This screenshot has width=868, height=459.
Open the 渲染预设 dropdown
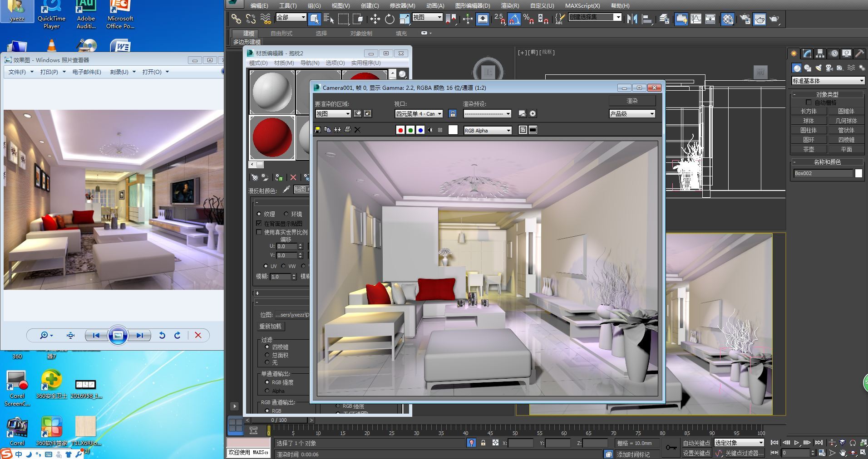[x=487, y=114]
